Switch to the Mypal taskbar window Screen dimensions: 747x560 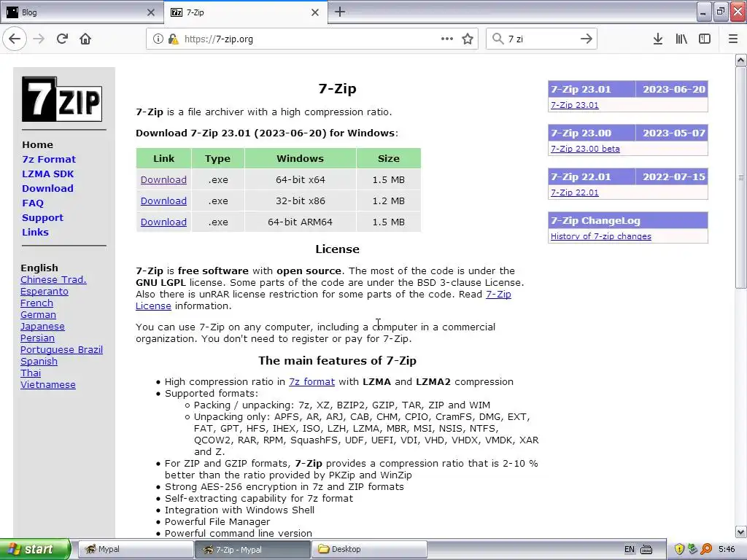(x=136, y=549)
